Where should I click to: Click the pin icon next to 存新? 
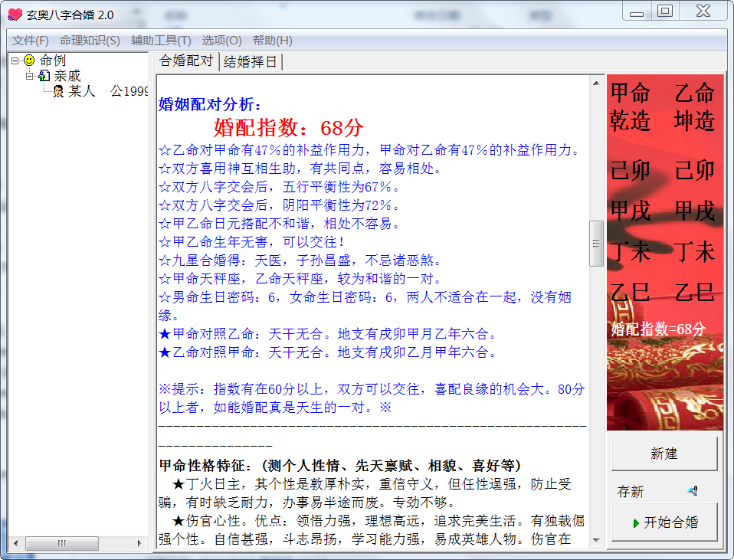coord(693,491)
